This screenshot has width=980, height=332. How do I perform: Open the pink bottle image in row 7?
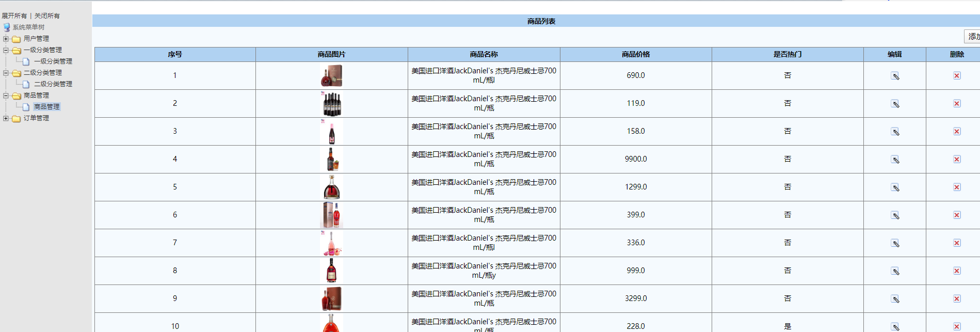[331, 243]
